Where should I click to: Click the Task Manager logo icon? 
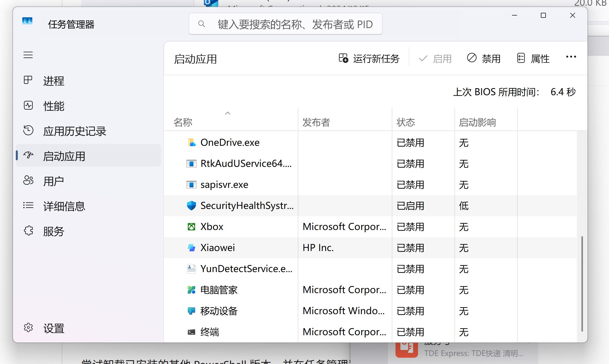tap(27, 21)
